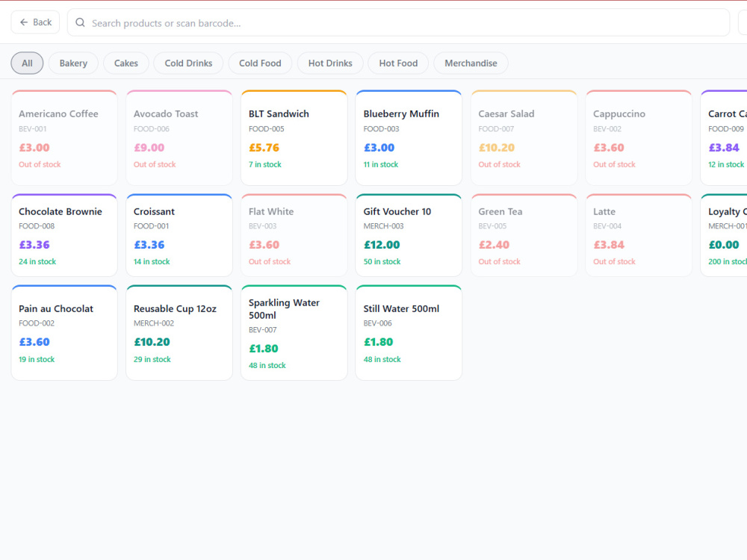Pick the Pain au Chocolat card

coord(64,332)
